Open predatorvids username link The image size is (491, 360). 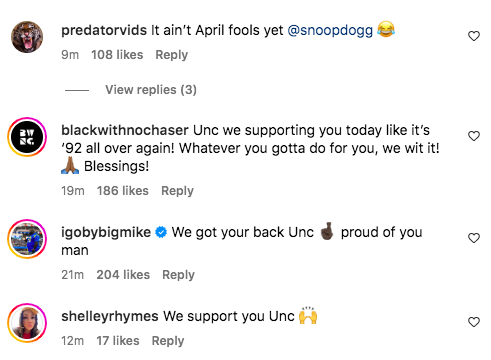104,30
